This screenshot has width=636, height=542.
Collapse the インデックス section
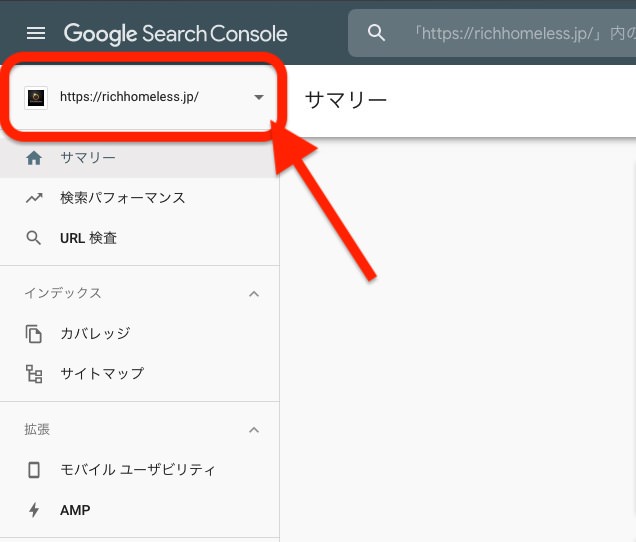254,294
